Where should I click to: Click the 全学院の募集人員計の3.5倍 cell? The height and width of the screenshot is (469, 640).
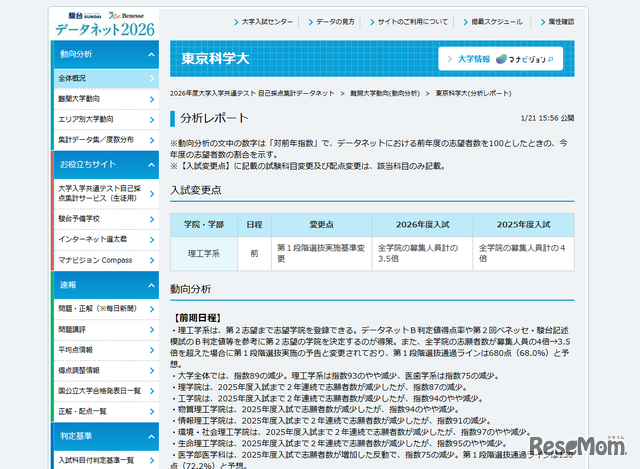pos(422,254)
